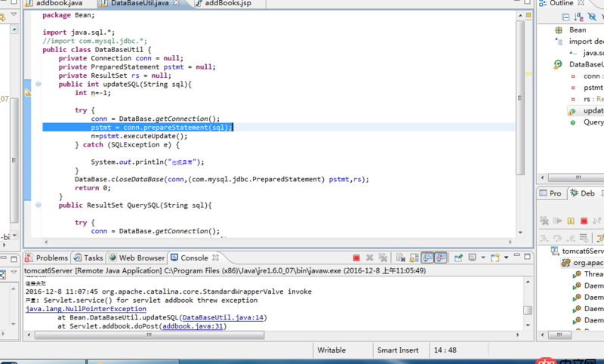Screen dimensions: 604x364
Task: Click the yellow Suspend icon in Debug view
Action: pyautogui.click(x=572, y=221)
